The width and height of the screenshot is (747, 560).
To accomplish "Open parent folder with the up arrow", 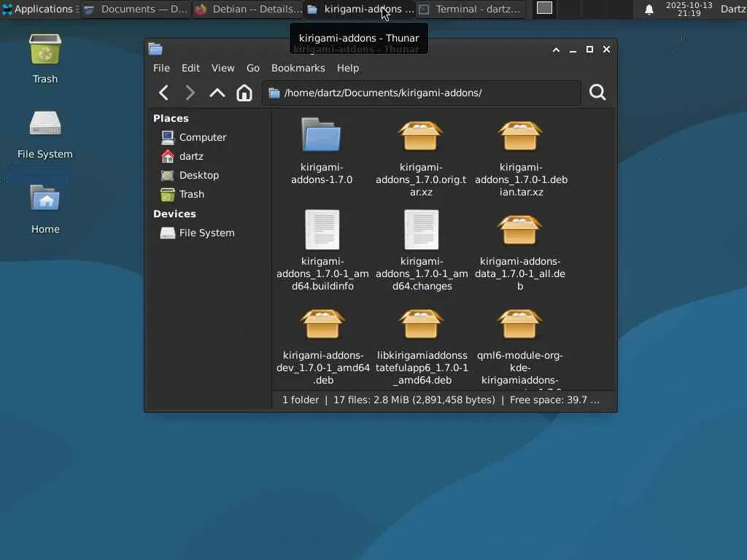I will click(x=217, y=93).
